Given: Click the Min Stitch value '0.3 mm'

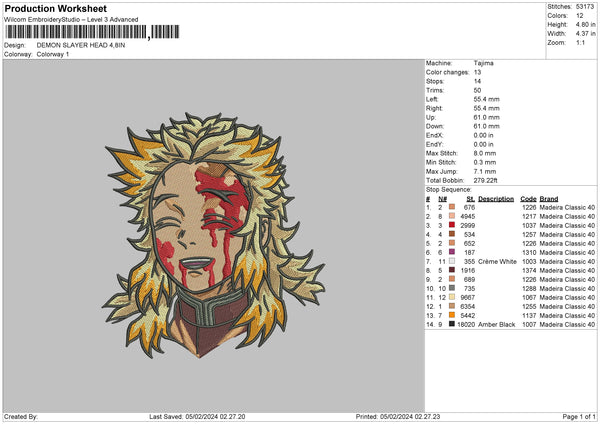Looking at the screenshot, I should [x=485, y=162].
